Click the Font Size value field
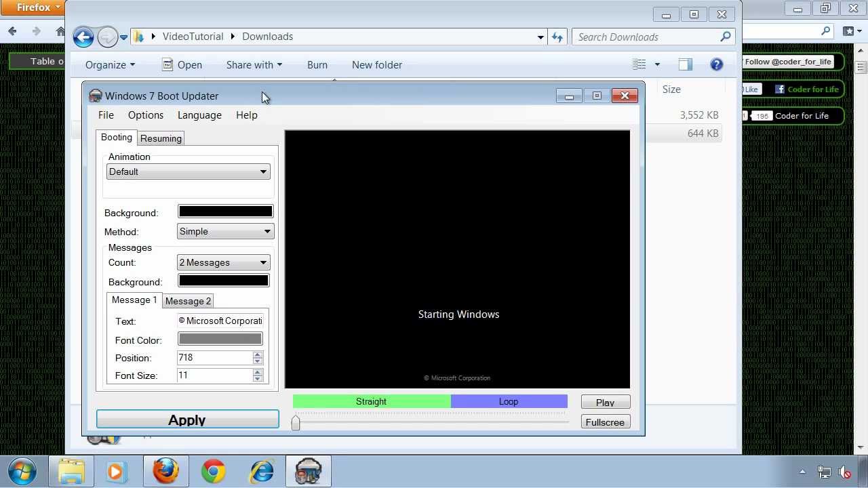 (214, 375)
